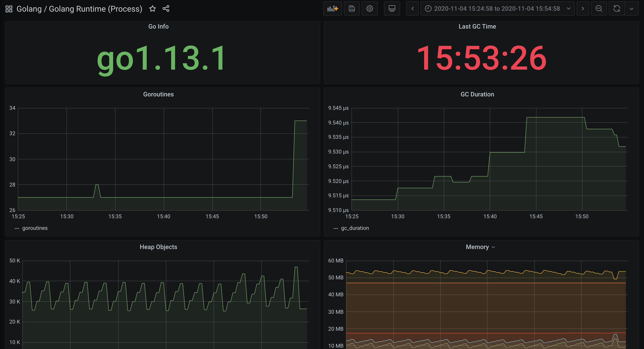
Task: Open the GC Duration panel title
Action: click(477, 94)
